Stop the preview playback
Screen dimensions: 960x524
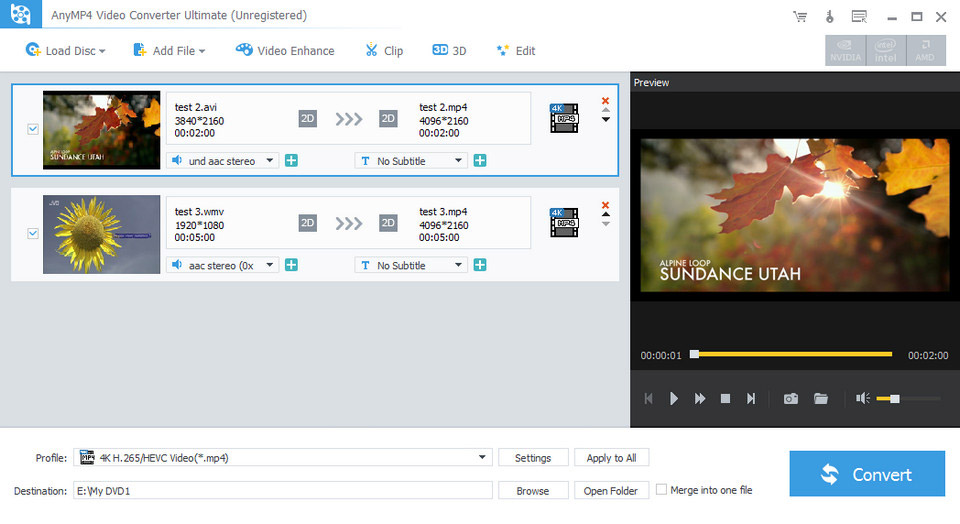(726, 399)
